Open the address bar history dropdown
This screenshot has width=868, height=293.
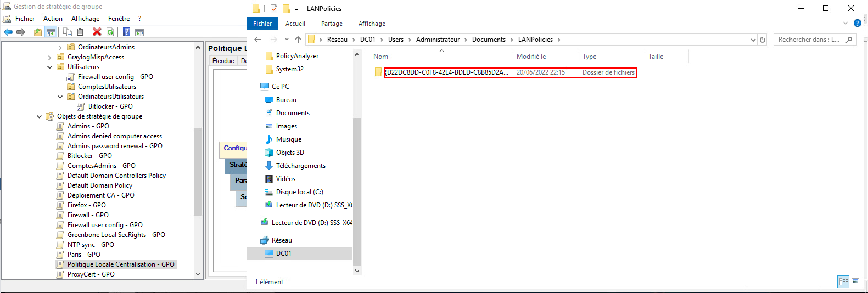(x=753, y=40)
